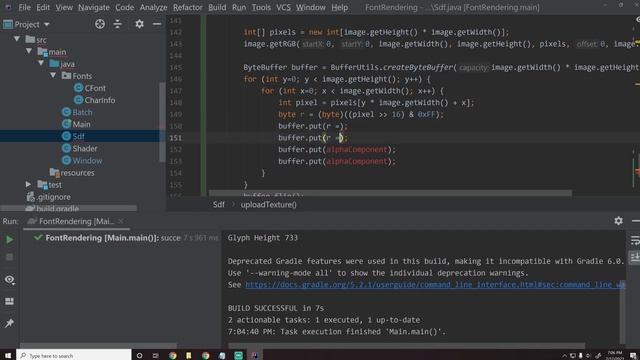640x360 pixels.
Task: Click the taskbar search box
Action: [74, 355]
